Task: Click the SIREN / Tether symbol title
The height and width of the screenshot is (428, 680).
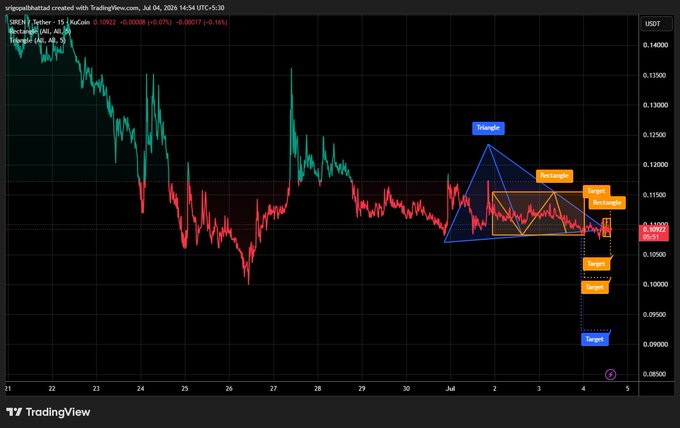Action: pyautogui.click(x=49, y=22)
